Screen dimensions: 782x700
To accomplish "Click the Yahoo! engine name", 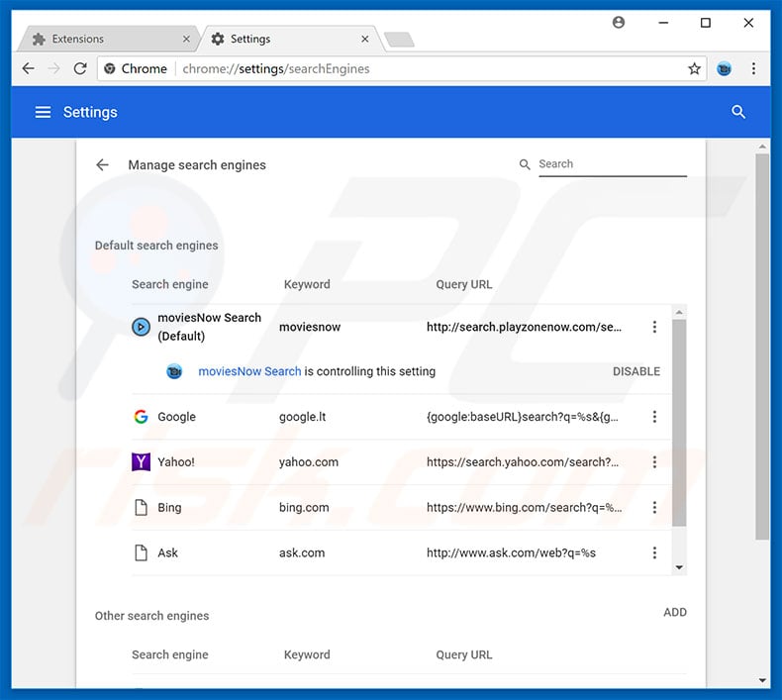I will point(176,462).
